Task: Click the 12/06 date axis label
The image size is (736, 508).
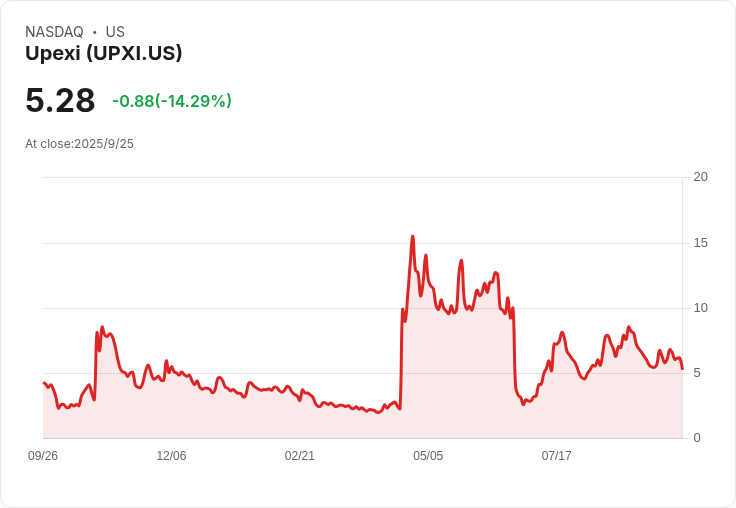Action: [x=171, y=456]
